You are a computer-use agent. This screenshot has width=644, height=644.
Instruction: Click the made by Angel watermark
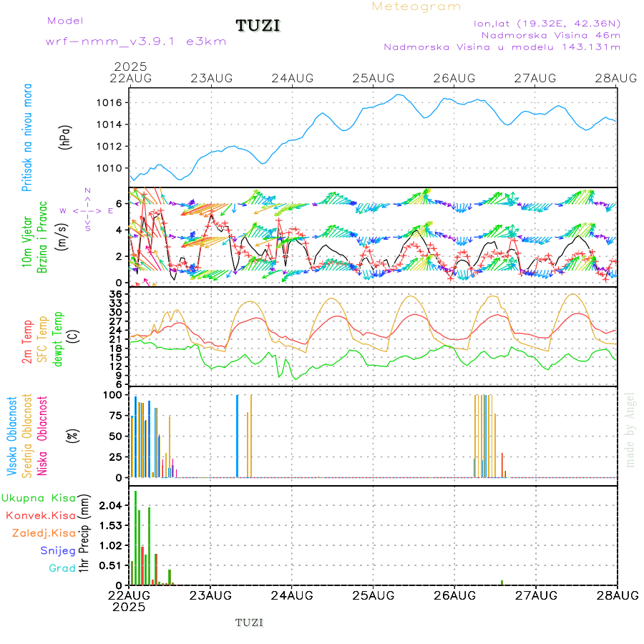point(630,429)
